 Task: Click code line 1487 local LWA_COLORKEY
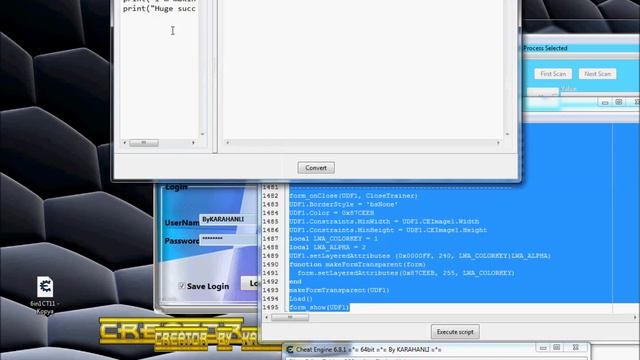pos(333,239)
